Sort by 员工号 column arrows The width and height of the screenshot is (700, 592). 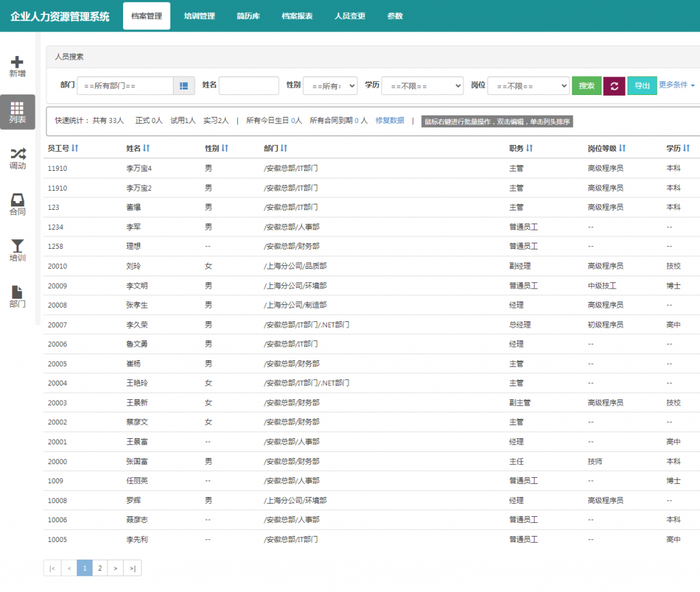[x=75, y=148]
